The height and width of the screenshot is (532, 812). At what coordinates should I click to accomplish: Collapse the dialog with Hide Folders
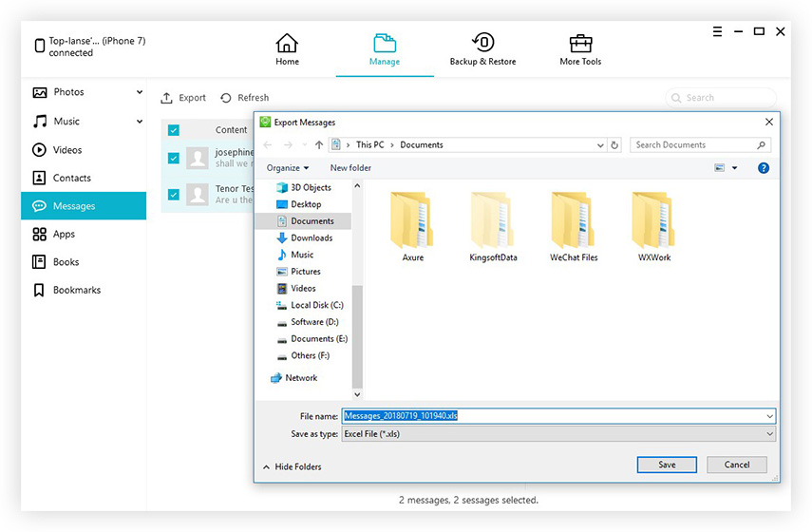point(292,466)
